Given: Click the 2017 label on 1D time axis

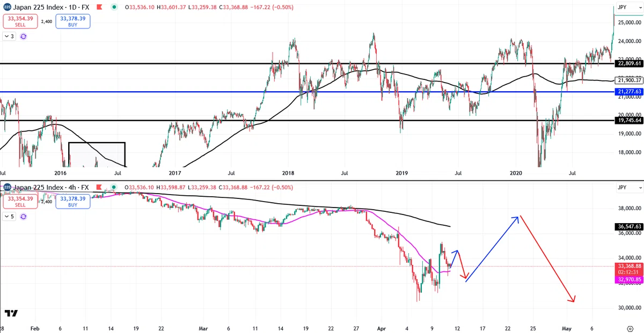Looking at the screenshot, I should click(x=175, y=173).
